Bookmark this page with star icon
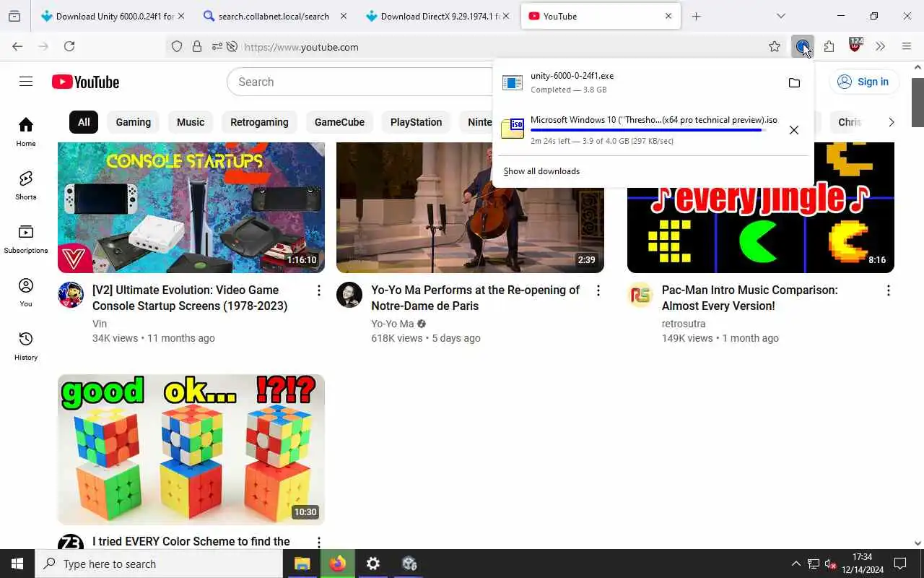 coord(775,46)
